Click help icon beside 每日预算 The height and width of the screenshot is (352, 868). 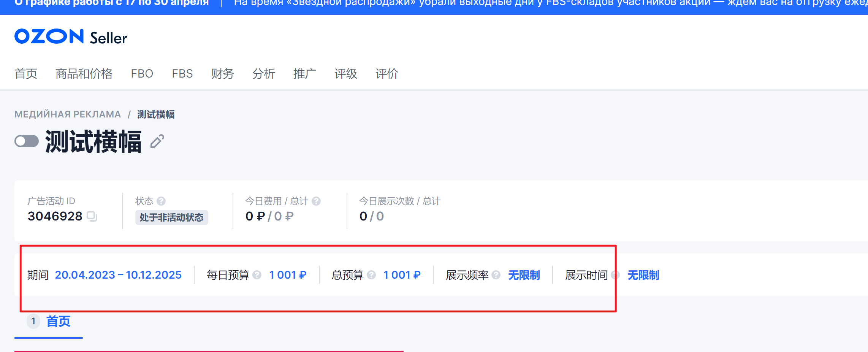(x=257, y=275)
